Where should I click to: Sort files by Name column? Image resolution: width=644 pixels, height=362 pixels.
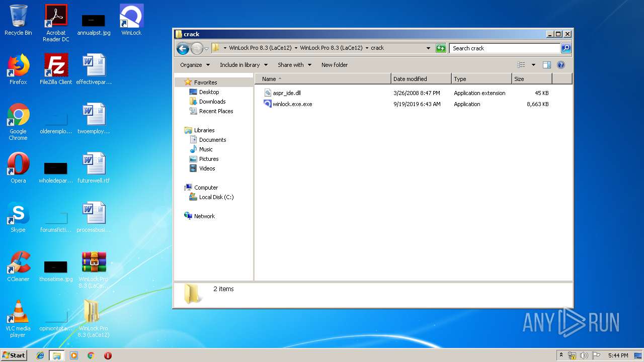coord(323,79)
